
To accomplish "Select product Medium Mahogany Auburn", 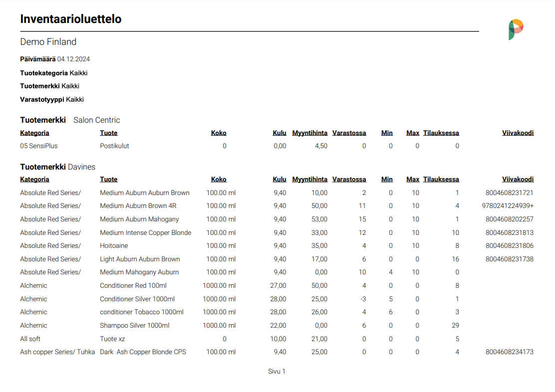I will tap(139, 272).
